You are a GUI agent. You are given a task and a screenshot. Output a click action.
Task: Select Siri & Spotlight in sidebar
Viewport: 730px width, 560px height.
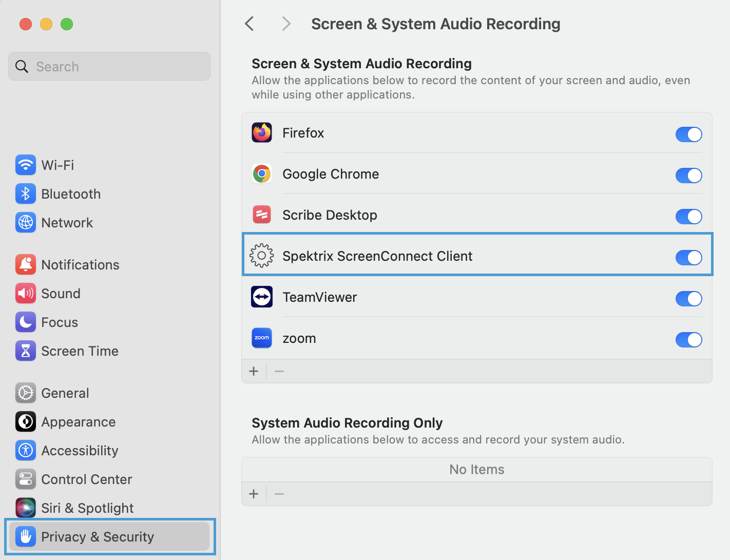coord(87,508)
